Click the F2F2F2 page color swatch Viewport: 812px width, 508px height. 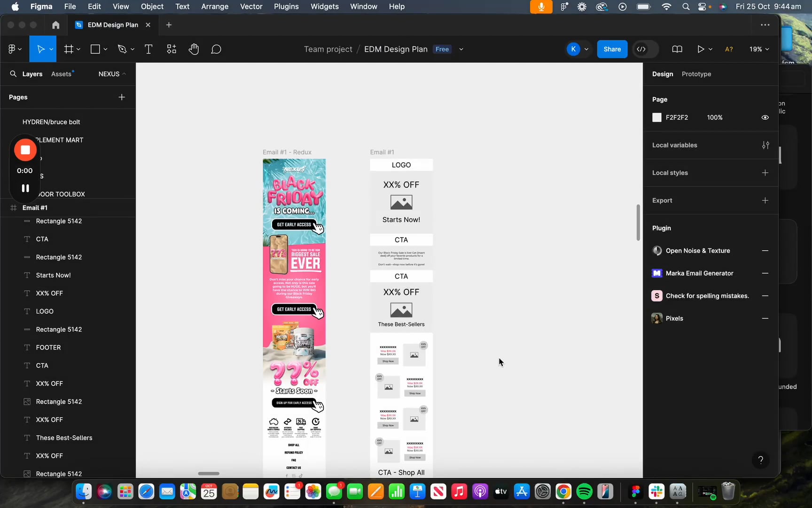point(656,118)
